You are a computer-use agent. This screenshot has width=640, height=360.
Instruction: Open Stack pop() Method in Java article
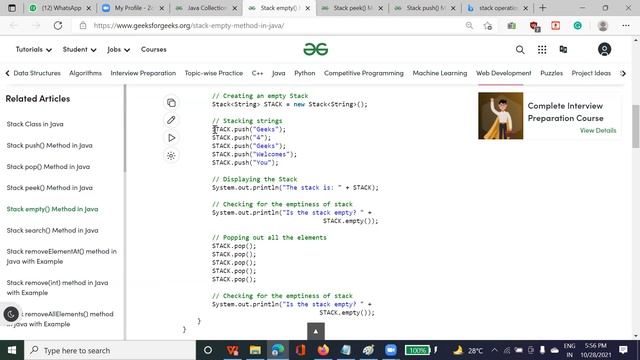pyautogui.click(x=48, y=167)
